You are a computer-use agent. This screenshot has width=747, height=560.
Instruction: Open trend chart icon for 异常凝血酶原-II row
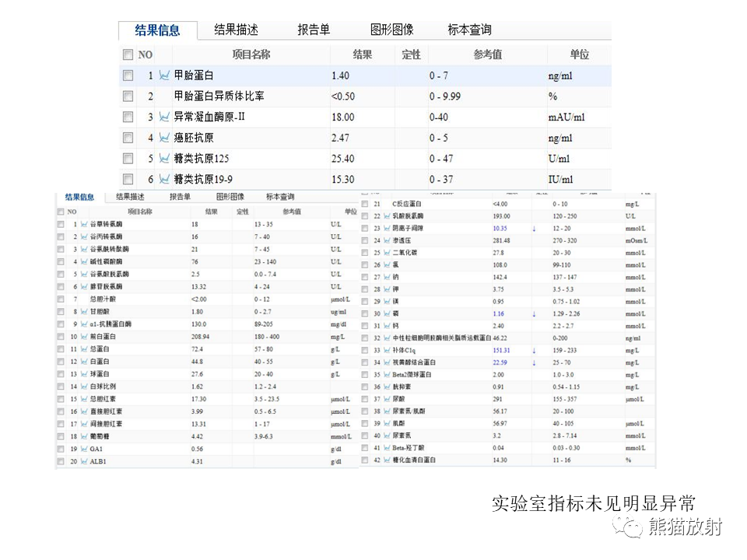(x=164, y=117)
